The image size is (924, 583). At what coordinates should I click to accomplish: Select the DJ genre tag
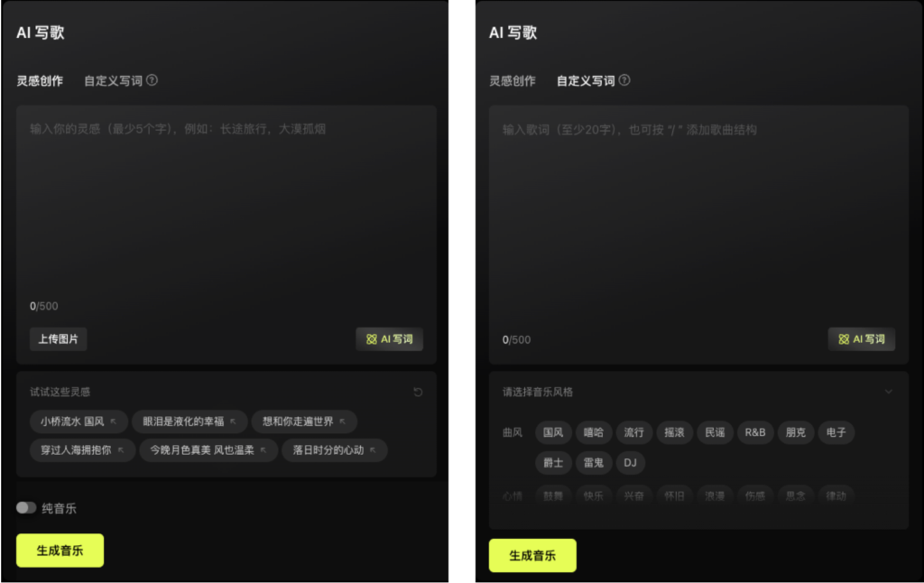631,463
